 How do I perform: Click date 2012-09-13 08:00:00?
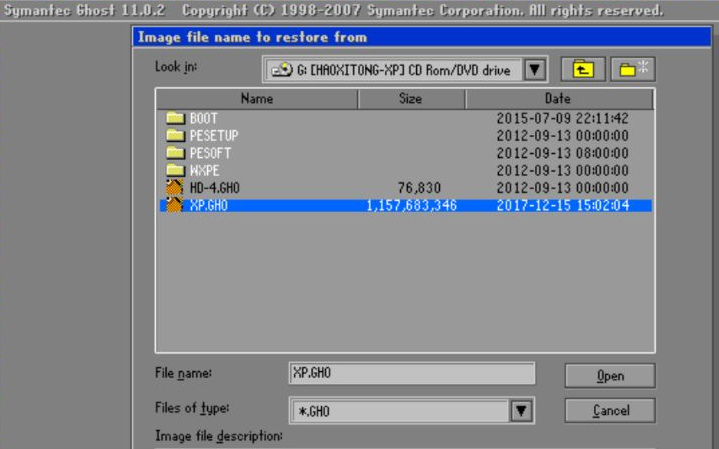(563, 153)
